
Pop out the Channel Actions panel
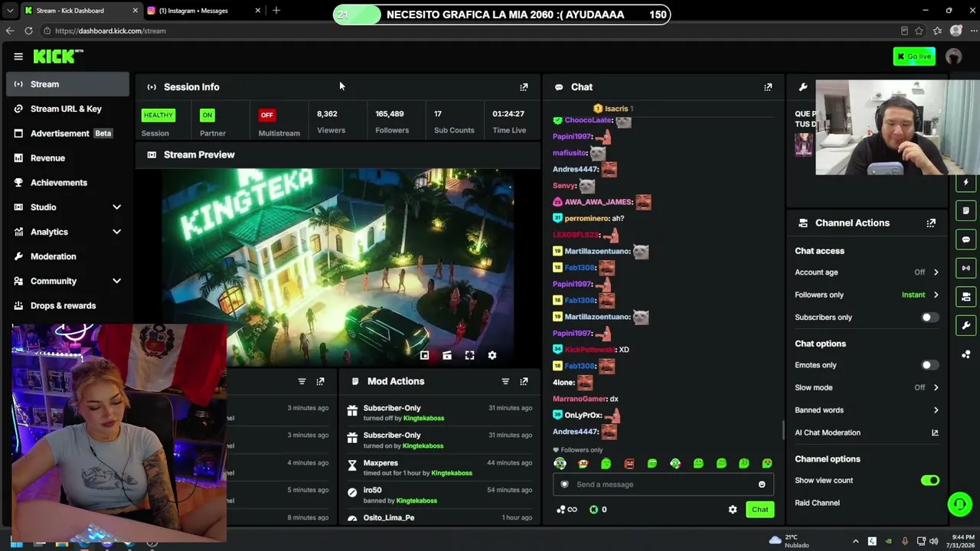pyautogui.click(x=931, y=223)
